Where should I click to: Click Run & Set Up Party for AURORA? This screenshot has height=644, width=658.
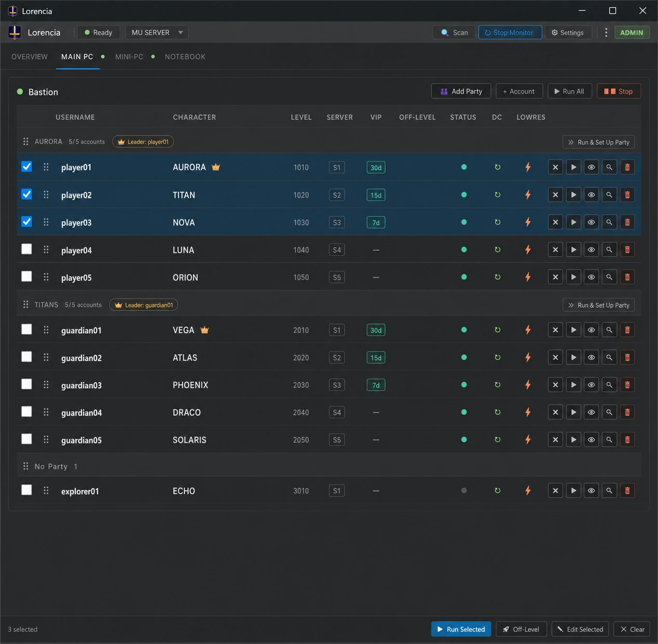point(598,142)
